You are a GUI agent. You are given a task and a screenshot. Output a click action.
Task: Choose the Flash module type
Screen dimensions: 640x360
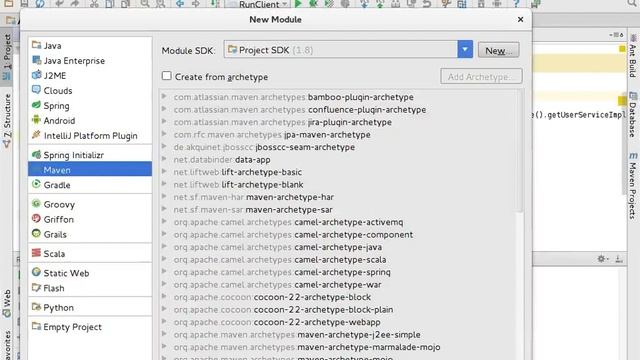90,288
